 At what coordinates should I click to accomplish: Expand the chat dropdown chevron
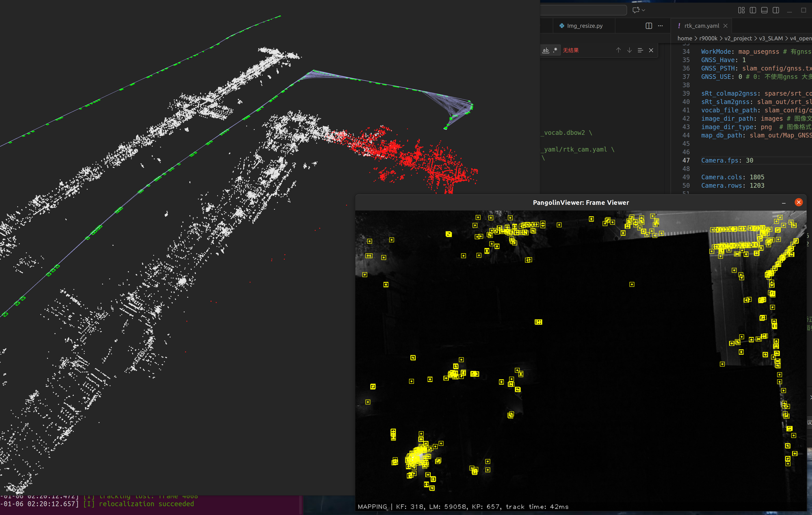(x=643, y=10)
